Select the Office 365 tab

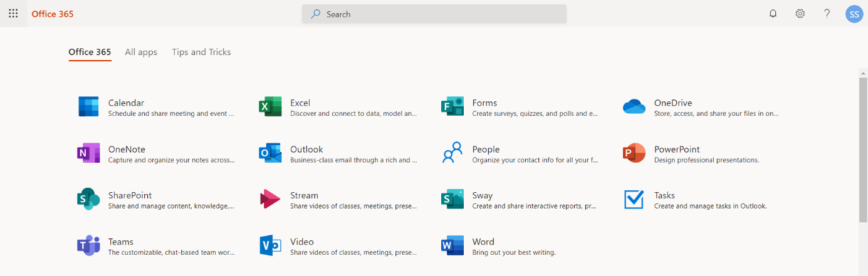(90, 52)
